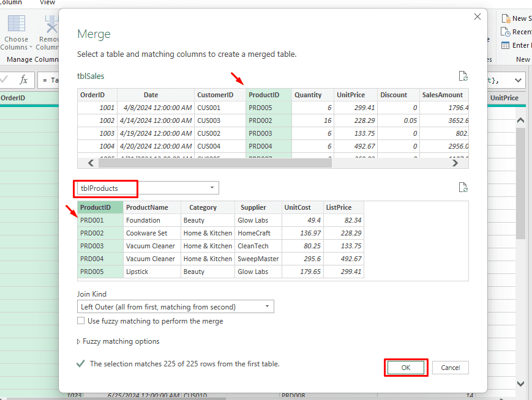Click the Enter Data table icon
Screen dimensions: 532x400
[506, 45]
